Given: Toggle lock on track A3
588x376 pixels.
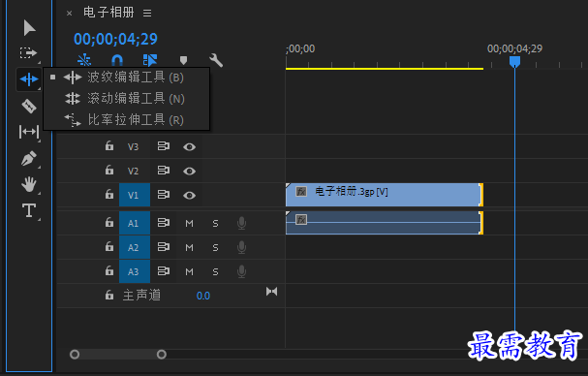Looking at the screenshot, I should (109, 270).
